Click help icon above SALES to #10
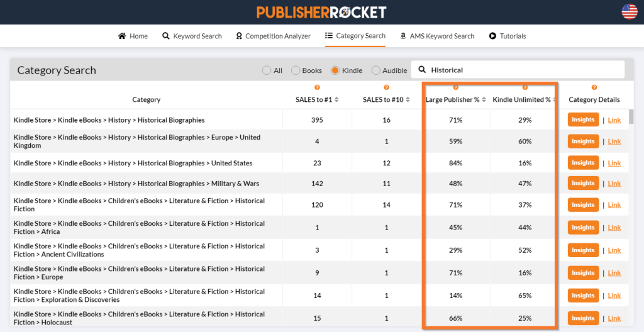 click(386, 88)
